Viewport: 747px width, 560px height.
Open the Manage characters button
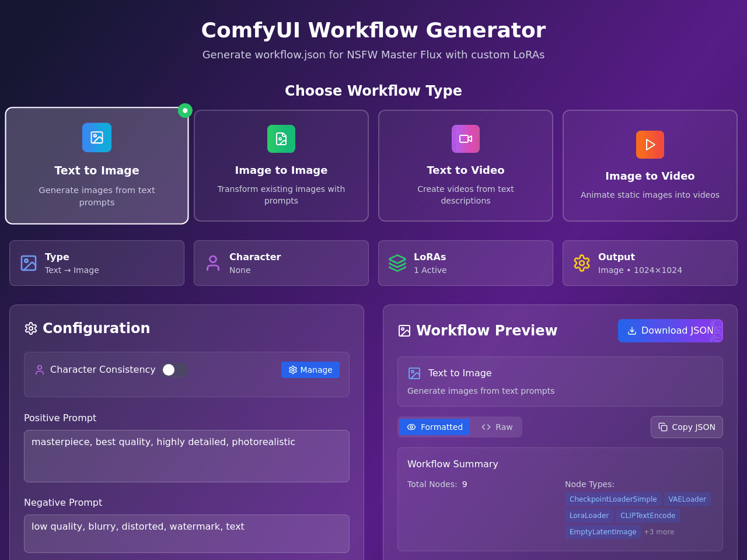310,370
